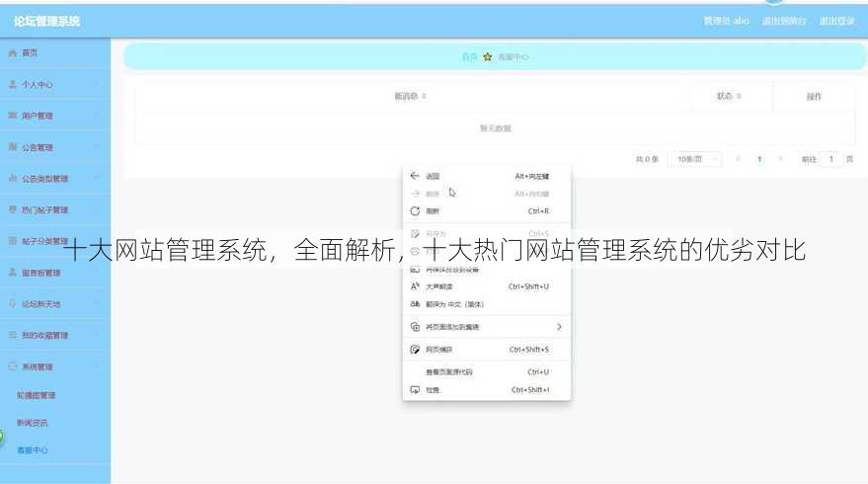The image size is (868, 484).
Task: Sort the table by the 新消息 column arrows
Action: coord(424,97)
